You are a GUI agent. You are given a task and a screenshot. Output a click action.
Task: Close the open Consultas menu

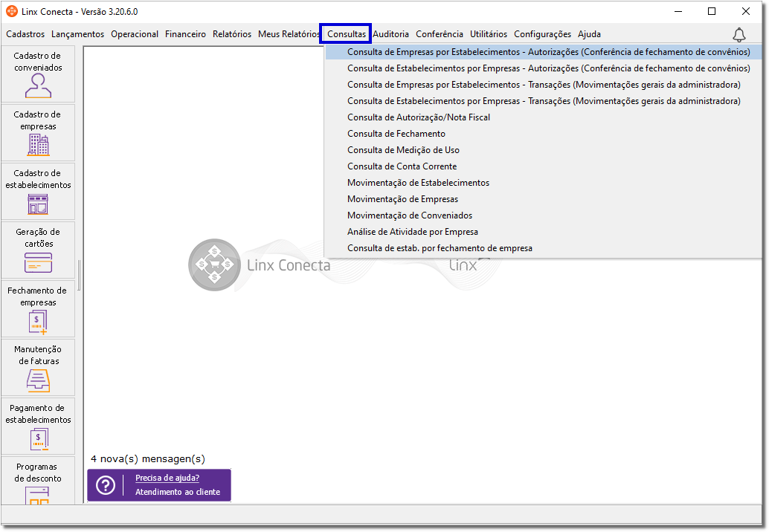click(x=347, y=34)
